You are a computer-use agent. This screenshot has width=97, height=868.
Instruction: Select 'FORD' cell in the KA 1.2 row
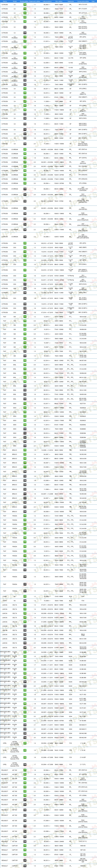pyautogui.click(x=5, y=597)
